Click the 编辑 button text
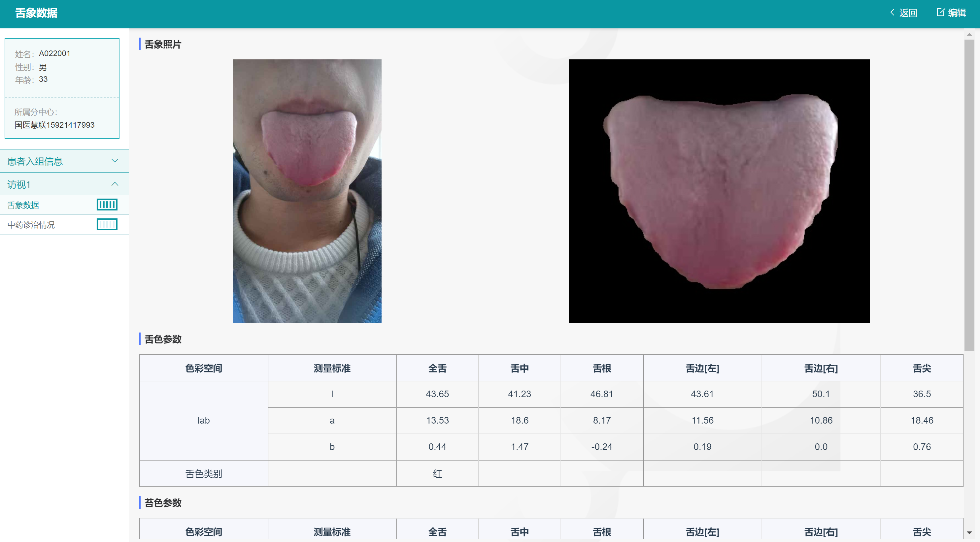 957,13
